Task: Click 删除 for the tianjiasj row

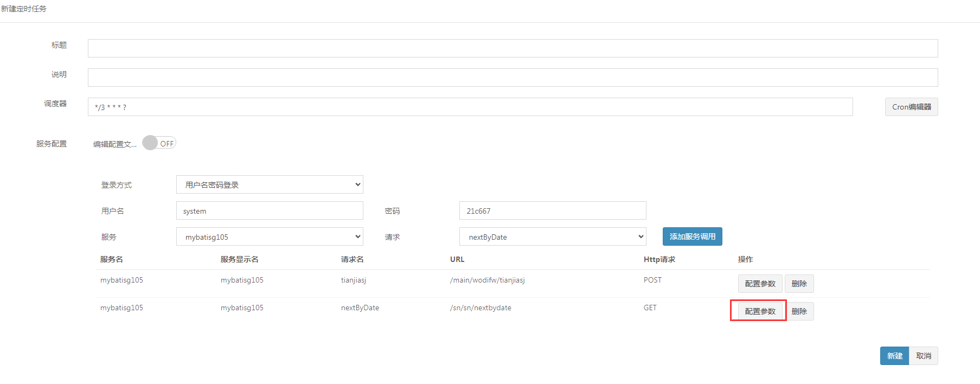Action: [x=799, y=284]
